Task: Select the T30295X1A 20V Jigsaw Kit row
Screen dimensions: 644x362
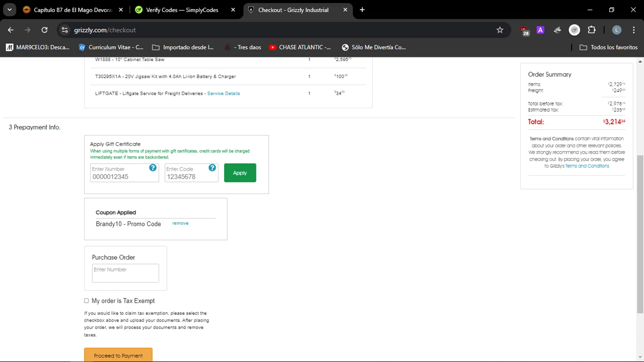Action: [x=228, y=76]
